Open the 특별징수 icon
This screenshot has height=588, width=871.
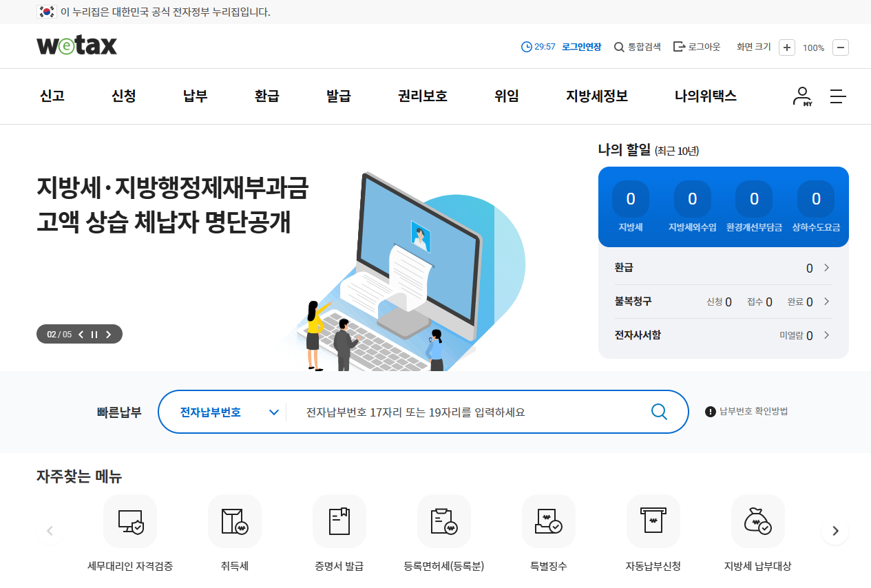click(x=549, y=521)
